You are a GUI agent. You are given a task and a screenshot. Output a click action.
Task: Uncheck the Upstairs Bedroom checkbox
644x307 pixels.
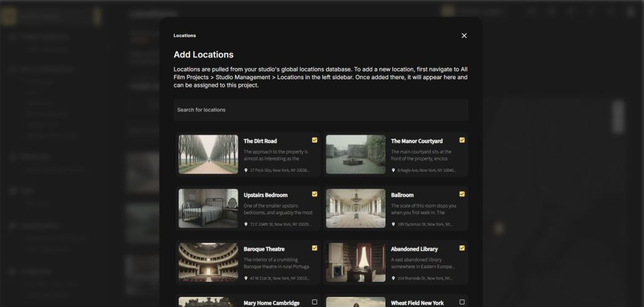click(314, 194)
